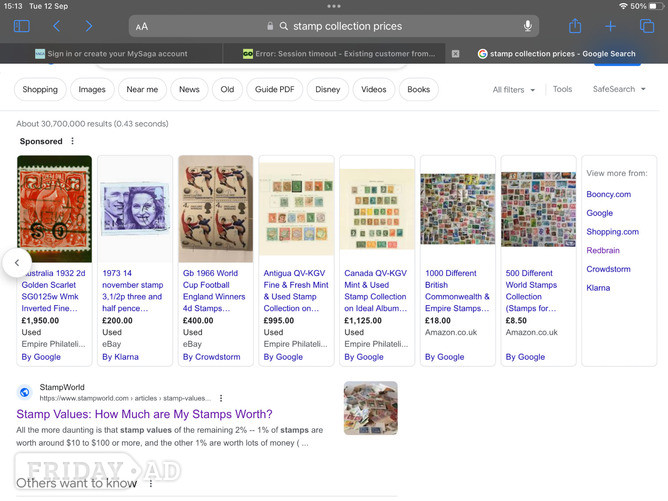The image size is (668, 501).
Task: Open the Booncy.com link
Action: point(608,194)
